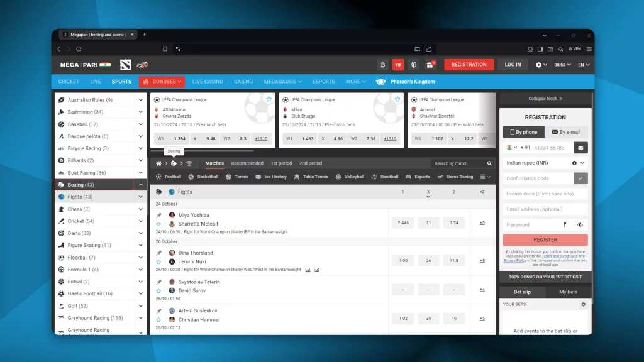
Task: Toggle password visibility eye icon
Action: (580, 225)
